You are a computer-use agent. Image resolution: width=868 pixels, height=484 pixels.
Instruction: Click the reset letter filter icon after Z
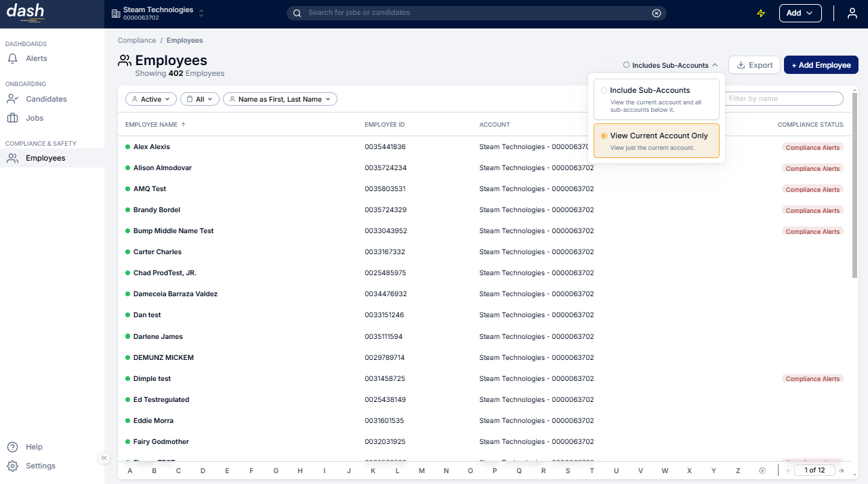[762, 470]
